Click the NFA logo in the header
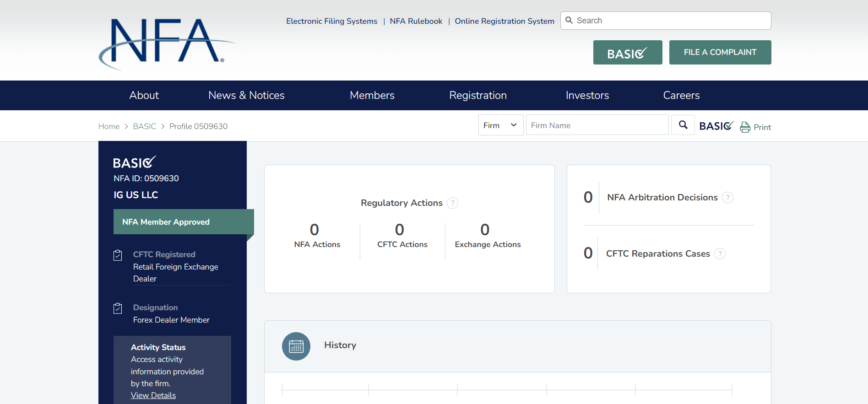 (167, 43)
